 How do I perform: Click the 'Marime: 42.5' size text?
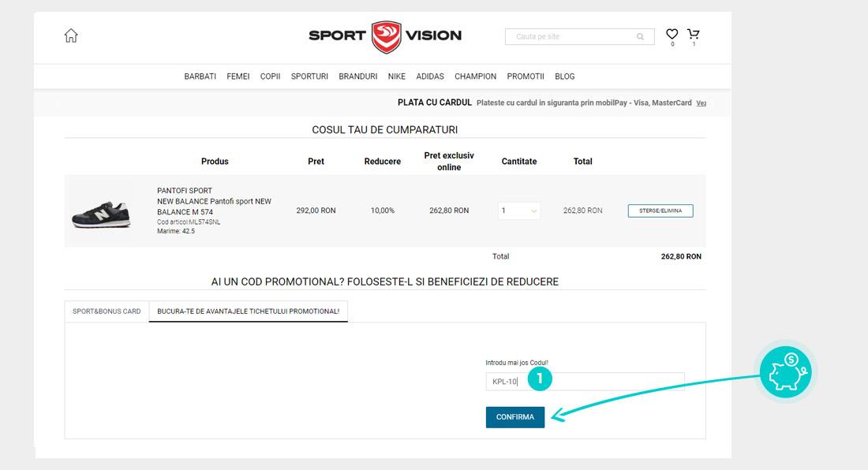176,231
